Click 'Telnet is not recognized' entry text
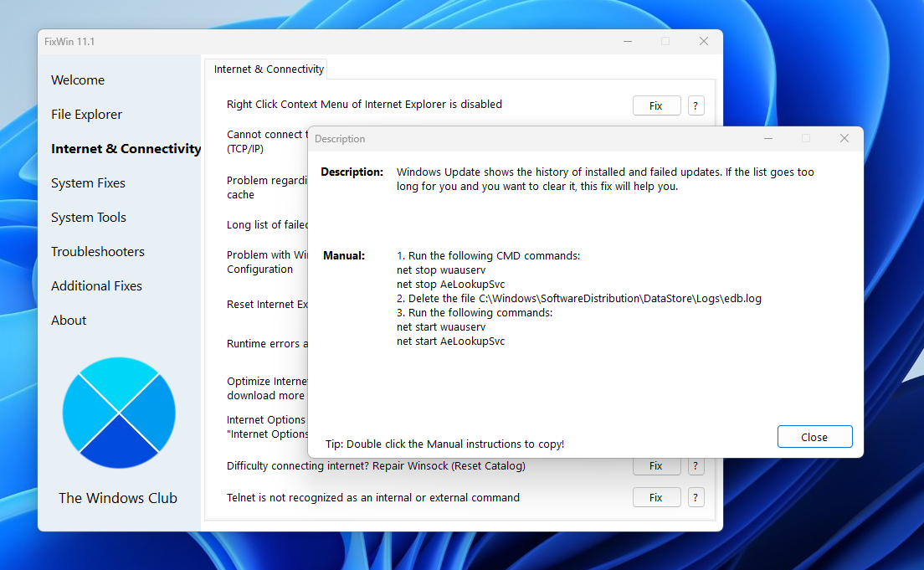The height and width of the screenshot is (570, 924). click(x=373, y=497)
